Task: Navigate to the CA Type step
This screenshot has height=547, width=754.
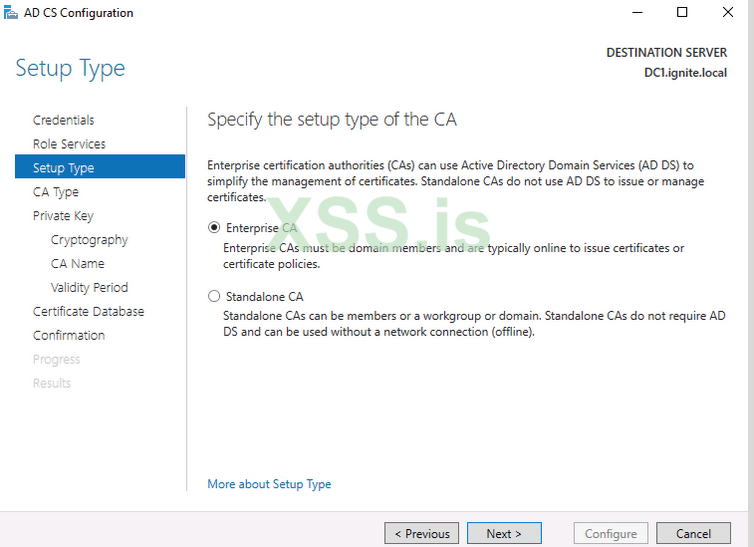Action: [55, 192]
